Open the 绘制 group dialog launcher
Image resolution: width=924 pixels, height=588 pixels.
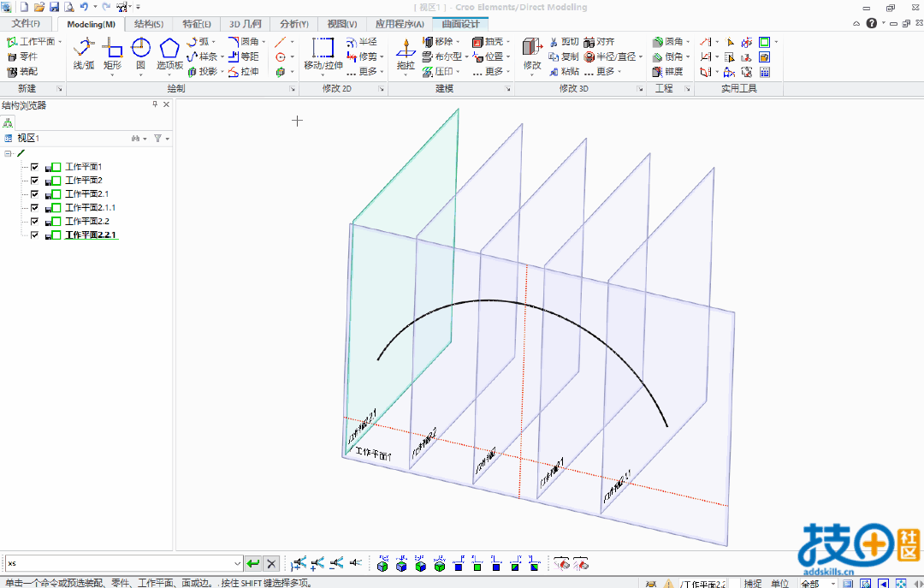293,88
